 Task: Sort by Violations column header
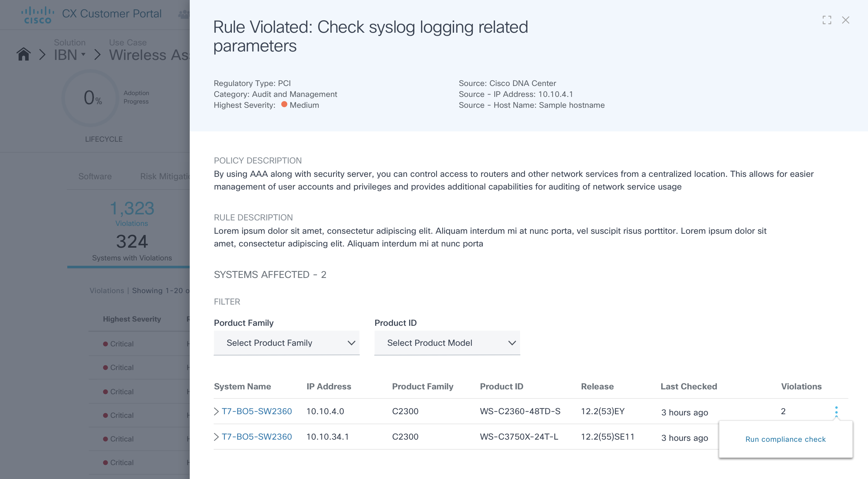click(x=801, y=386)
